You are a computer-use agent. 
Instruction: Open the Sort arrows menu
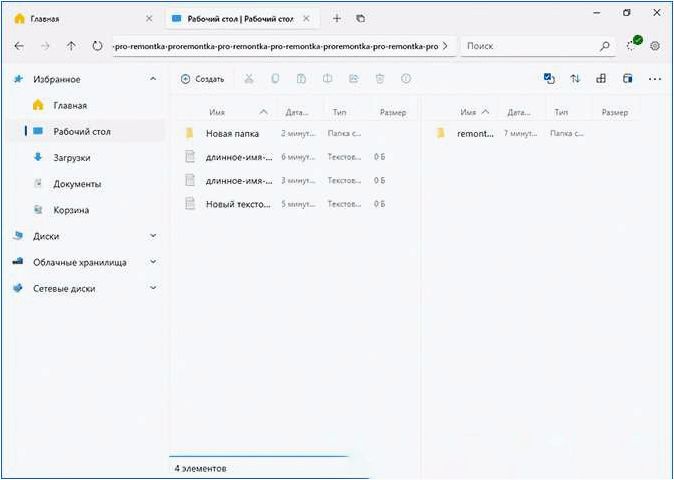click(x=575, y=79)
